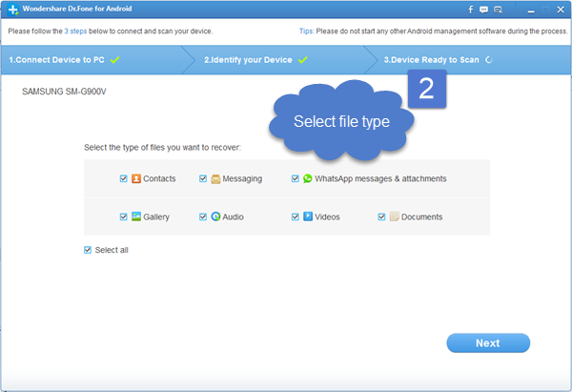Click the 'Tips:' label text
Screen dimensions: 572x392
tap(306, 31)
